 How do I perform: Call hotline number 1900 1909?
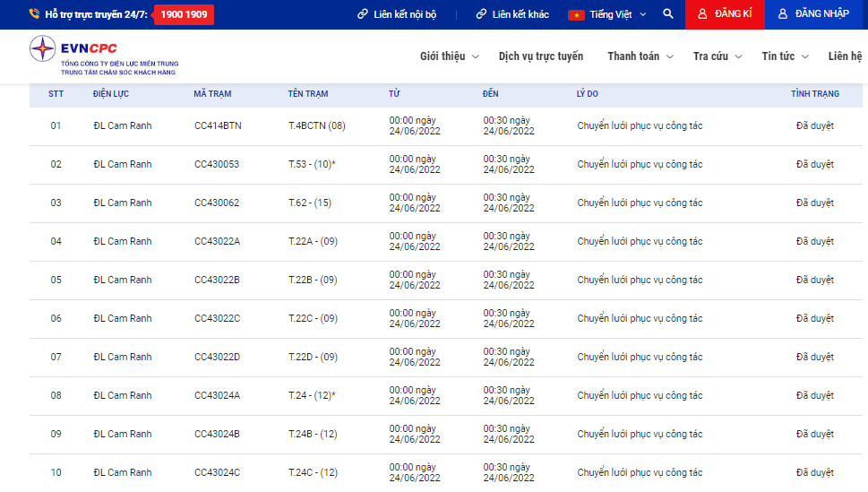[x=184, y=14]
